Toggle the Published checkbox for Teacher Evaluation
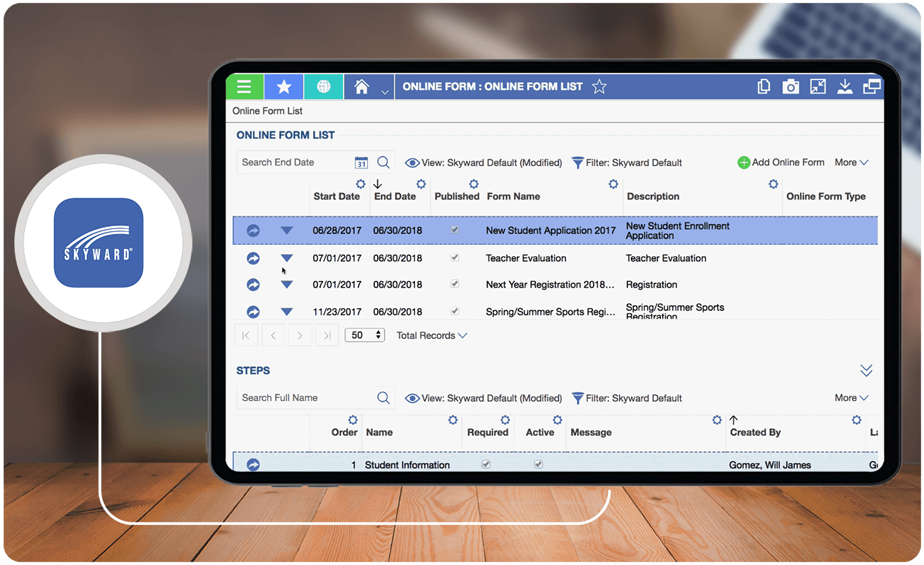924x565 pixels. (x=455, y=258)
